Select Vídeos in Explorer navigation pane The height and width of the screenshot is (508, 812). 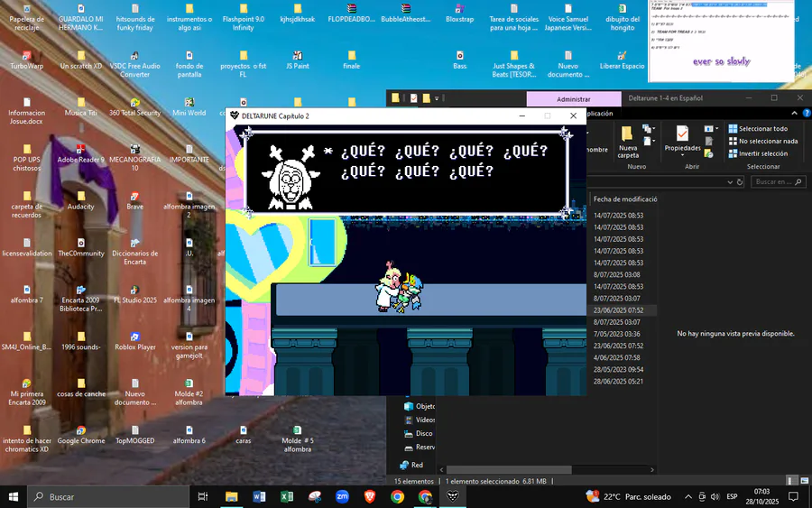[x=420, y=420]
